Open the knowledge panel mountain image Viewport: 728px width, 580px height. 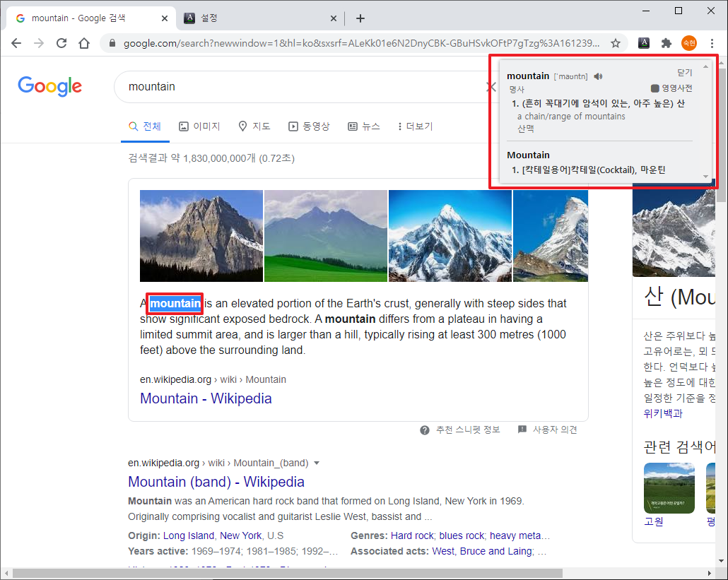(674, 232)
